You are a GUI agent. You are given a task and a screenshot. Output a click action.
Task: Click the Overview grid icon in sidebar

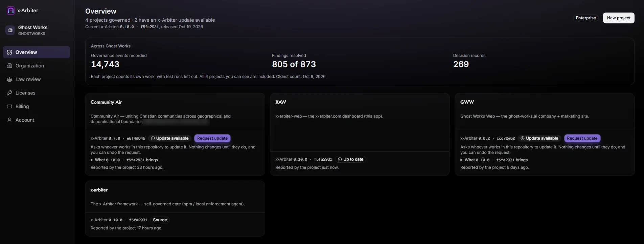[9, 52]
